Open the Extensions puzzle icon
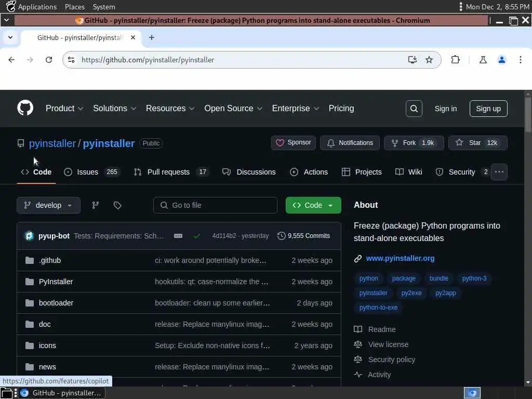Screen dimensions: 532x399 click(x=455, y=60)
